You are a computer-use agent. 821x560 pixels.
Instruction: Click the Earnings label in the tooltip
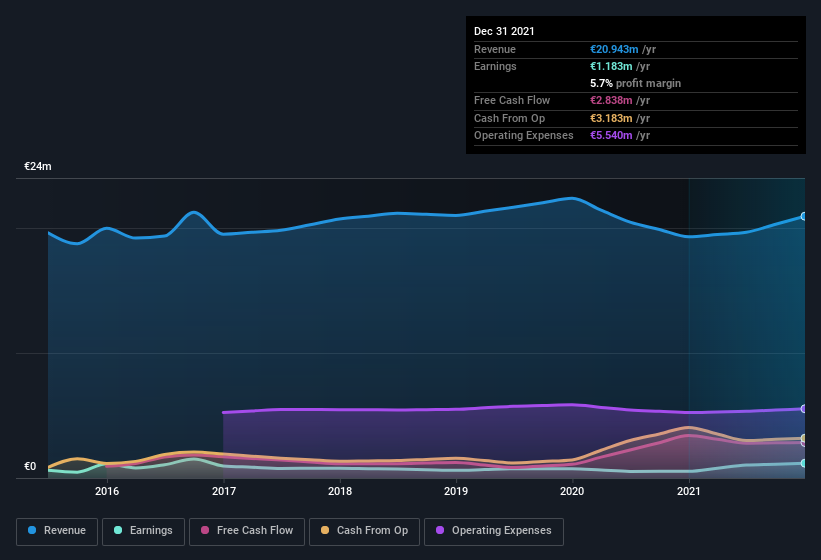point(495,66)
